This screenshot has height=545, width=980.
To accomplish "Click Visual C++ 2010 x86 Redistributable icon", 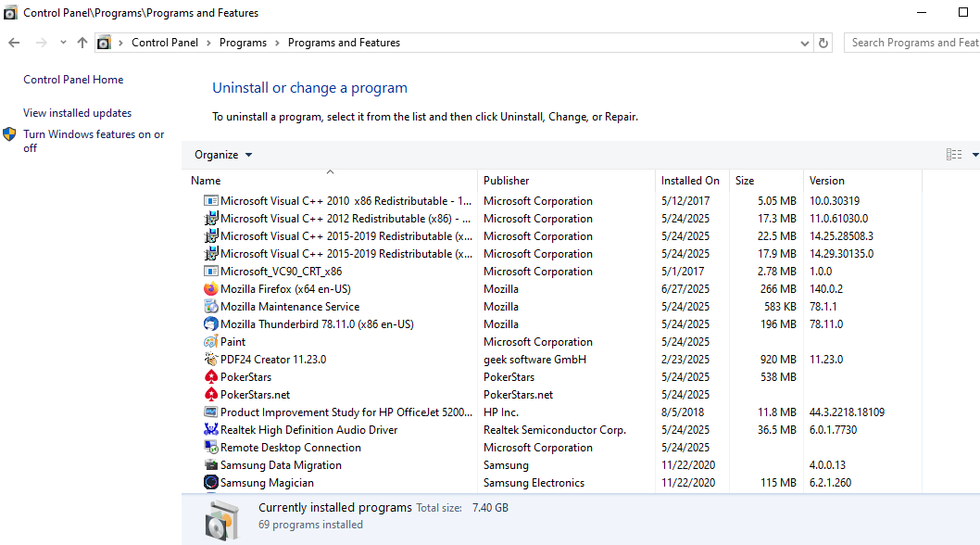I will [x=210, y=201].
